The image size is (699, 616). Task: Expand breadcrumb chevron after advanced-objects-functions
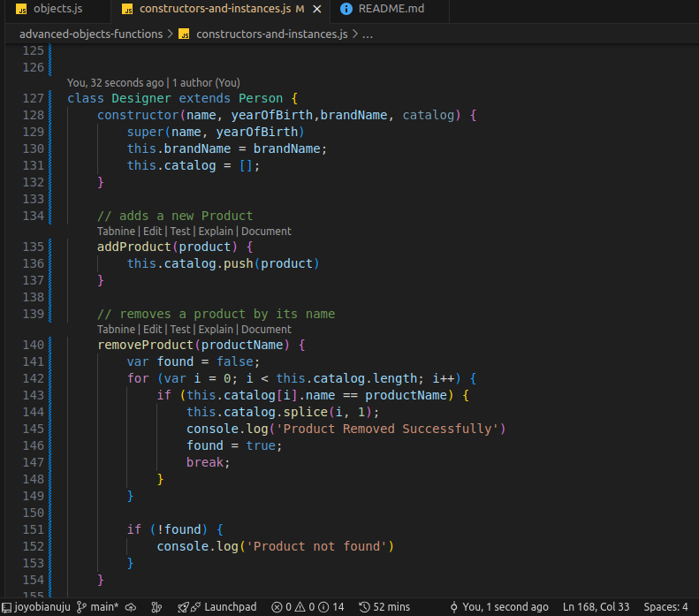tap(171, 34)
